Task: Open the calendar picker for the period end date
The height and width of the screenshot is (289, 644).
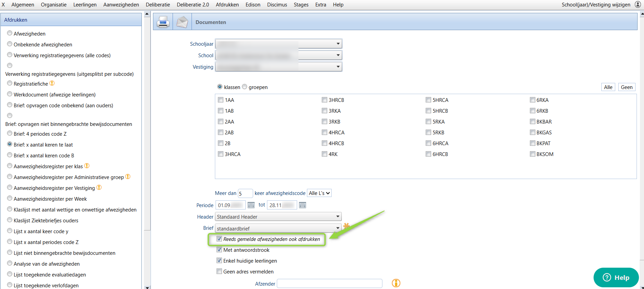Action: pyautogui.click(x=303, y=205)
